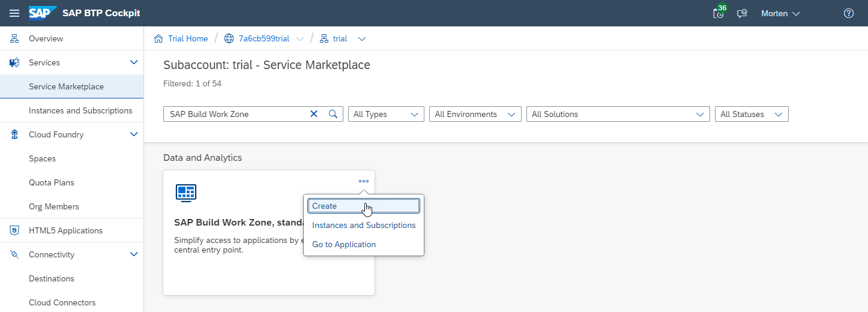The image size is (868, 312).
Task: Choose Go to Application menu entry
Action: 344,244
